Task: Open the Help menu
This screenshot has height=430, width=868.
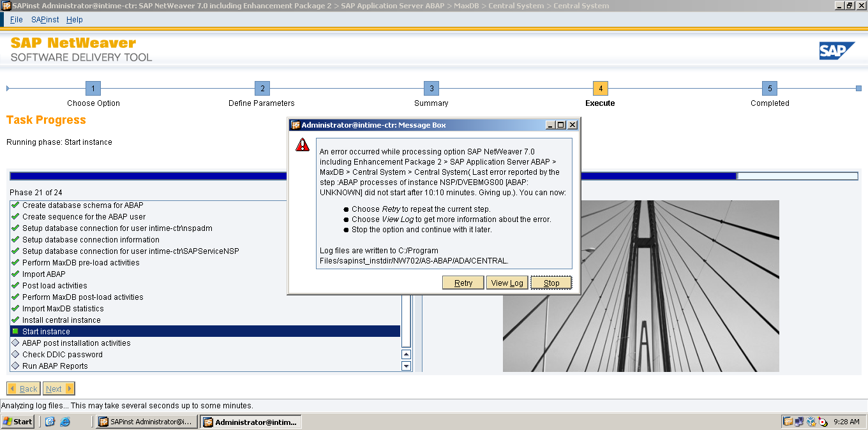Action: (75, 20)
